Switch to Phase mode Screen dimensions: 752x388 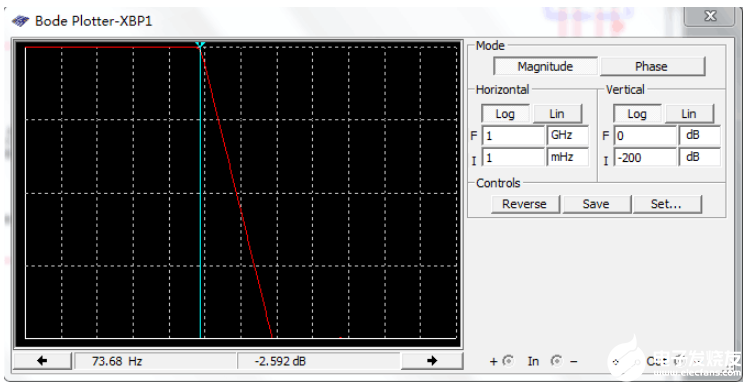pyautogui.click(x=652, y=66)
